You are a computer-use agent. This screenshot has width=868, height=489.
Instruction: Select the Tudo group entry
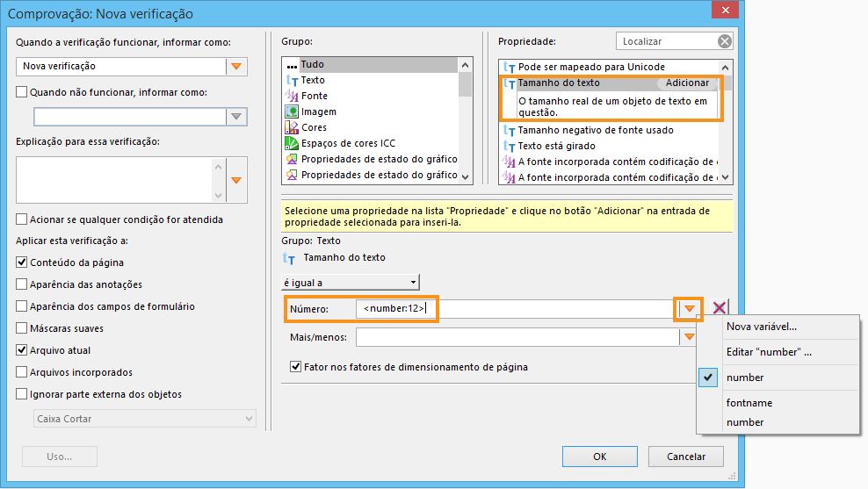point(370,64)
